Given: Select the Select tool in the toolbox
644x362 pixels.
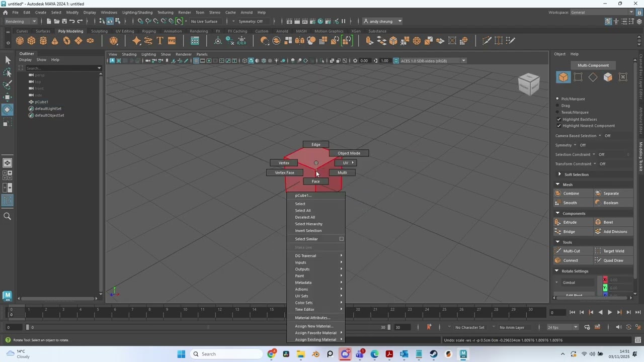Looking at the screenshot, I should tap(8, 60).
